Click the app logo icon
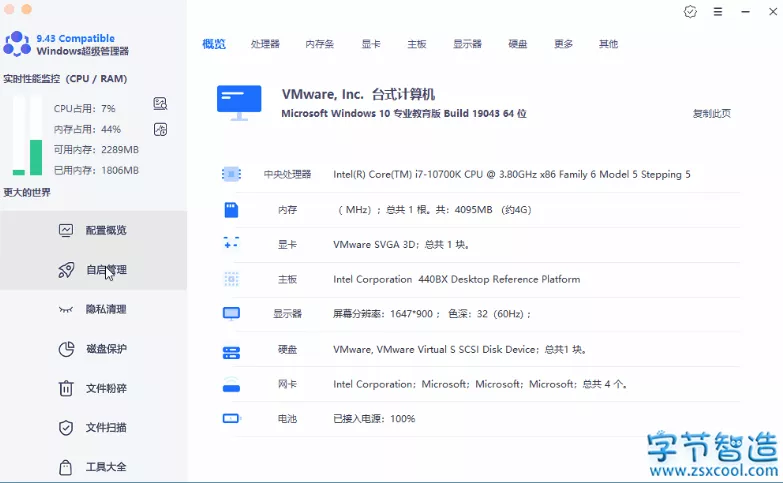Screen dimensions: 783x483 17,44
